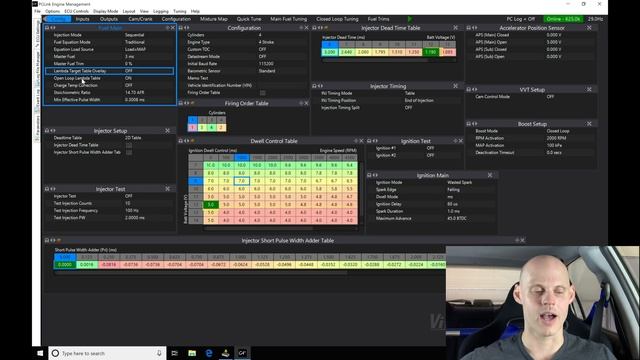
Task: Close the Injector Timing panel
Action: pyautogui.click(x=456, y=86)
